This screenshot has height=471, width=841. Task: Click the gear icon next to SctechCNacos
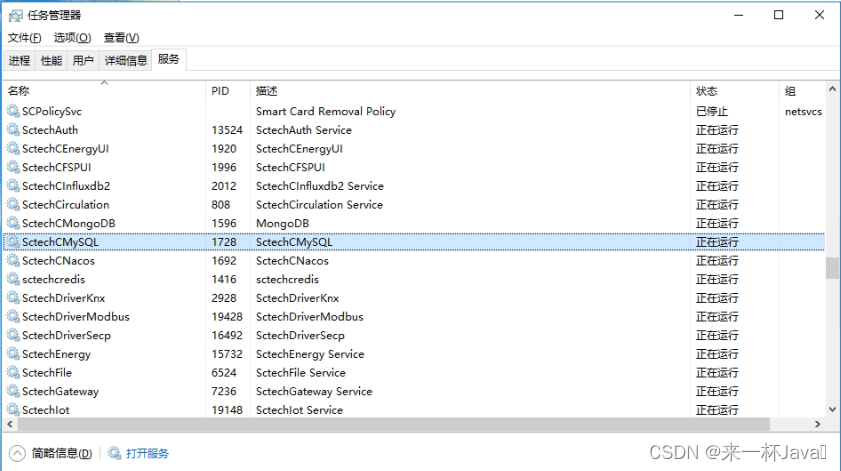point(13,261)
